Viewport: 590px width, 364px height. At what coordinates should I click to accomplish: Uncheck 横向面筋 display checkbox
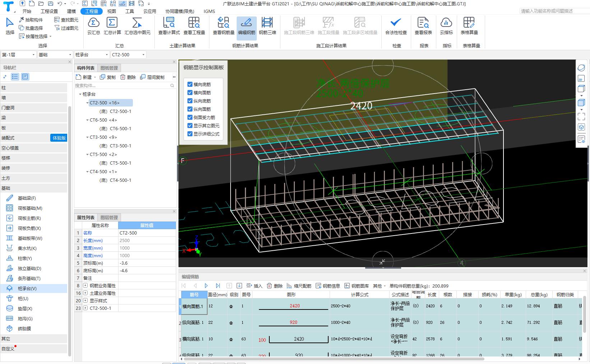(x=190, y=93)
